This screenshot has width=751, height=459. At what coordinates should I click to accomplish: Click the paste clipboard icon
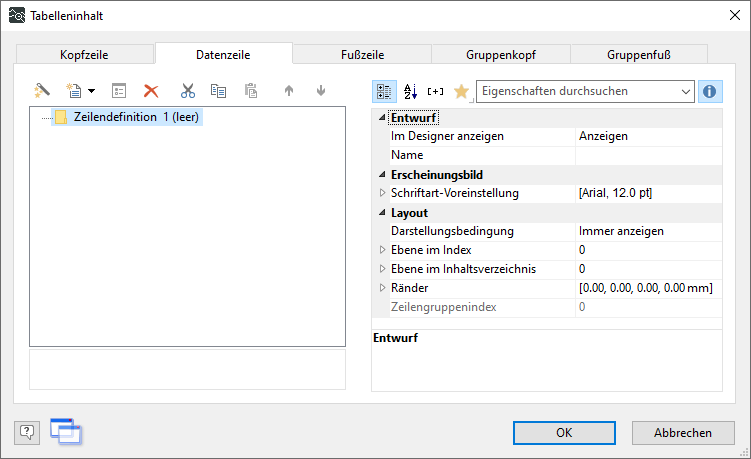[x=251, y=91]
